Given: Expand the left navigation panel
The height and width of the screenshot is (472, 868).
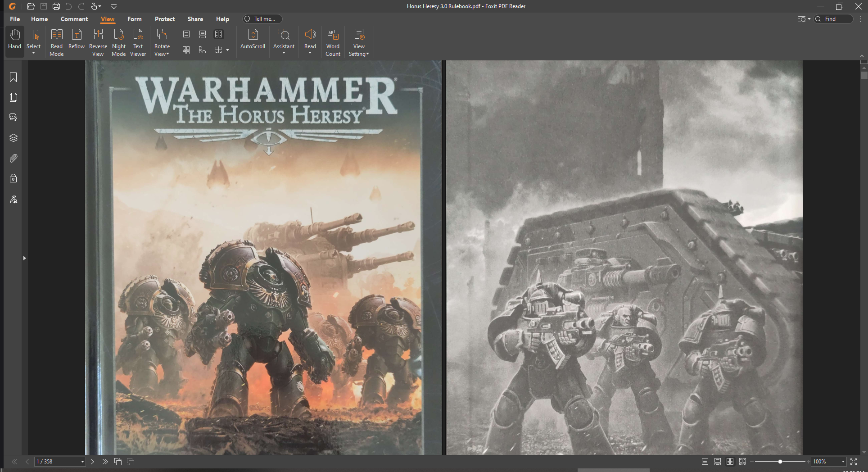Looking at the screenshot, I should pos(24,258).
